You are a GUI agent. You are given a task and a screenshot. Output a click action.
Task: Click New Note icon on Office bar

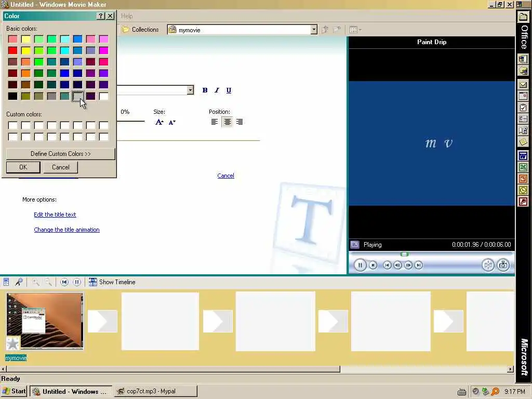tap(523, 141)
